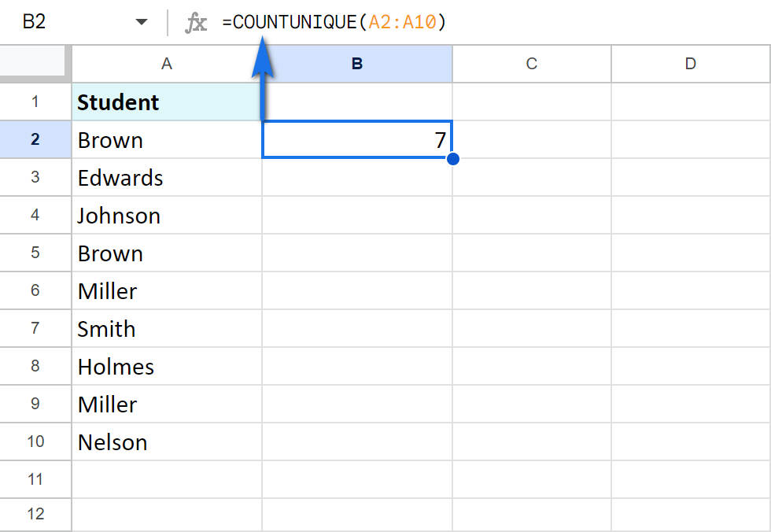This screenshot has width=771, height=532.
Task: Select cell containing Edwards
Action: click(166, 177)
